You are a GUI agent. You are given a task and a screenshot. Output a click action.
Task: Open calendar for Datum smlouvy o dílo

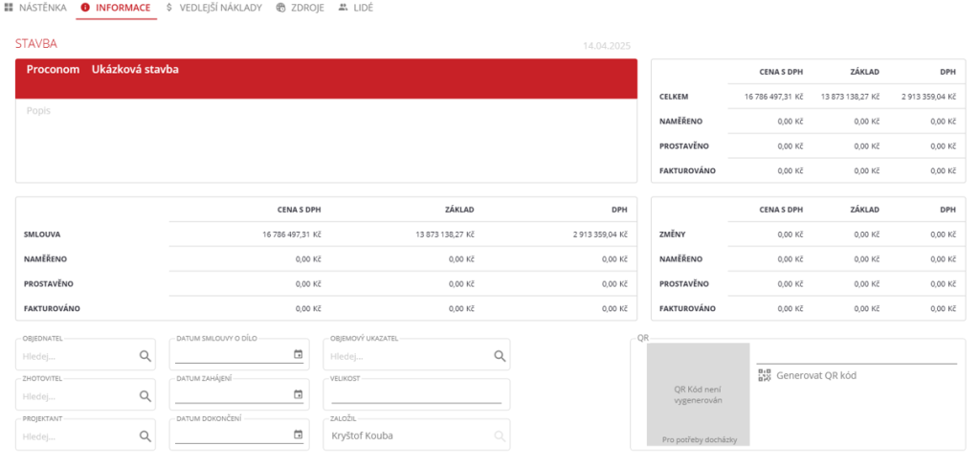tap(298, 355)
